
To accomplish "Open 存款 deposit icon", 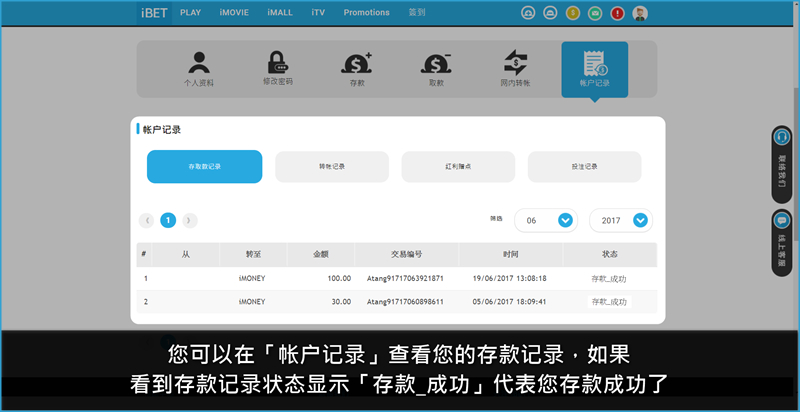I will 357,69.
